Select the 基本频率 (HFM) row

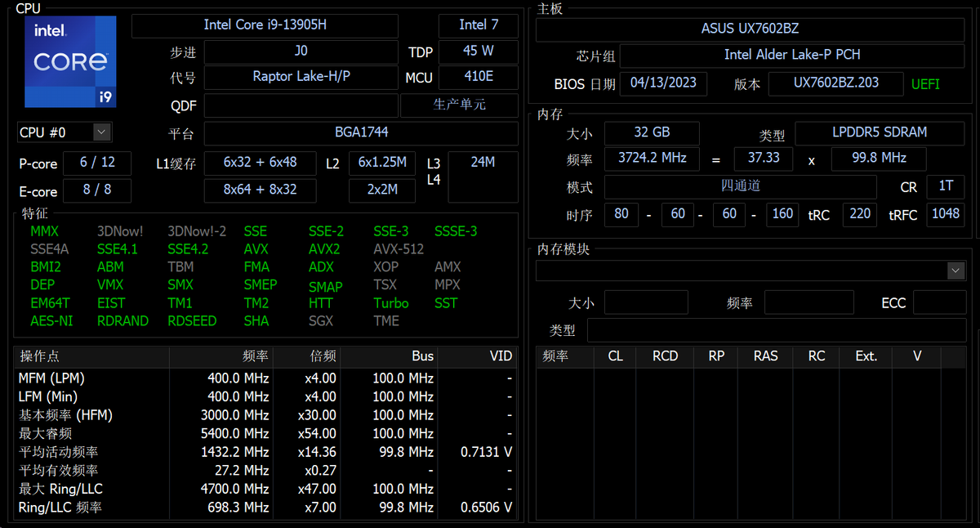[265, 415]
